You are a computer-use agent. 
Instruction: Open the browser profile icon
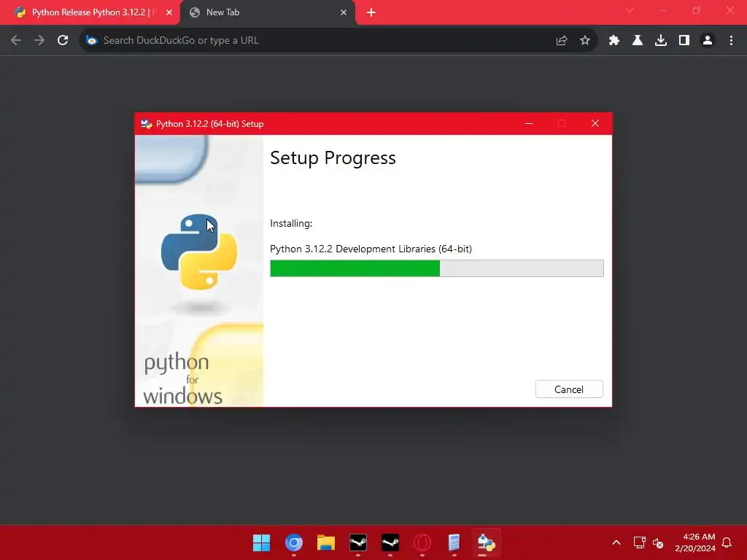click(x=708, y=41)
